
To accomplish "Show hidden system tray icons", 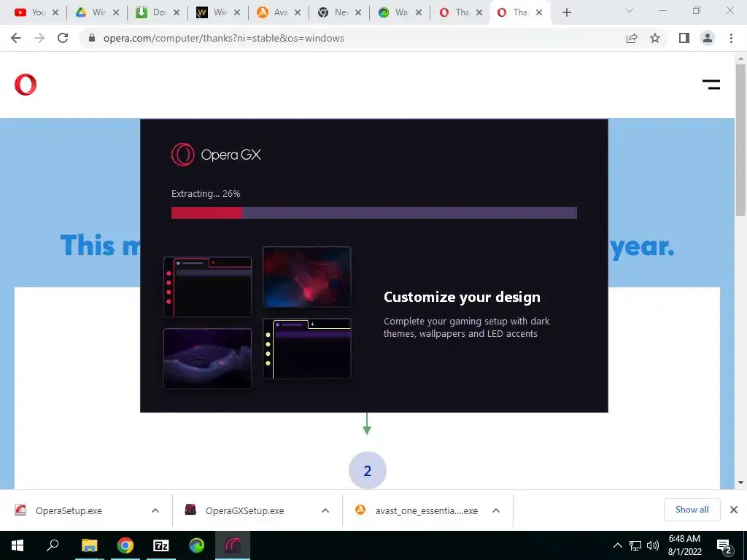I will [617, 545].
